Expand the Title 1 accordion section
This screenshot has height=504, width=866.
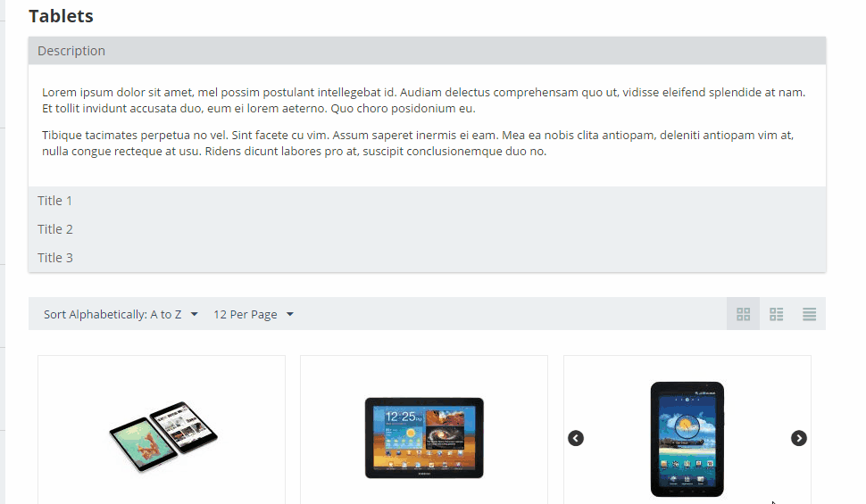(427, 201)
